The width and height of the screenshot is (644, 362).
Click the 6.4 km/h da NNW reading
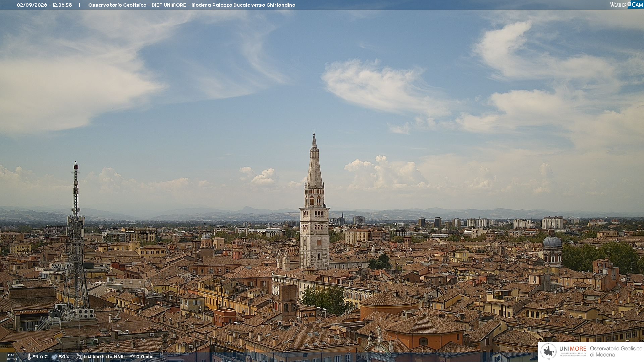click(104, 357)
